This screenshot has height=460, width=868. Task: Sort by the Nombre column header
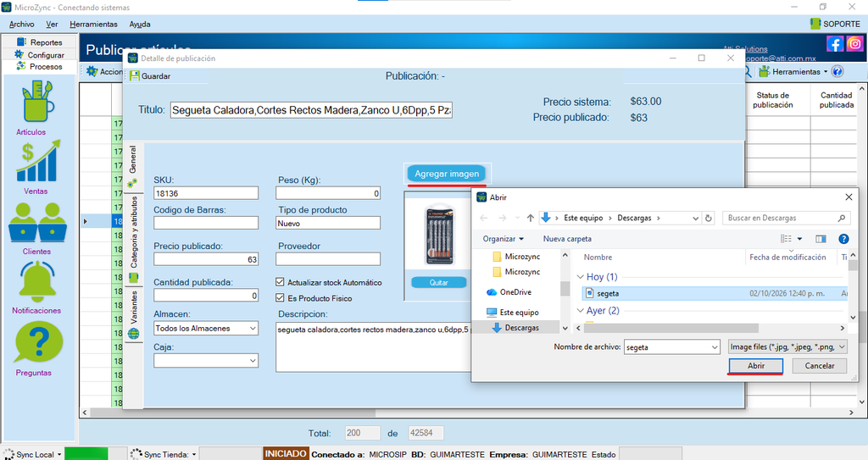[x=598, y=258]
